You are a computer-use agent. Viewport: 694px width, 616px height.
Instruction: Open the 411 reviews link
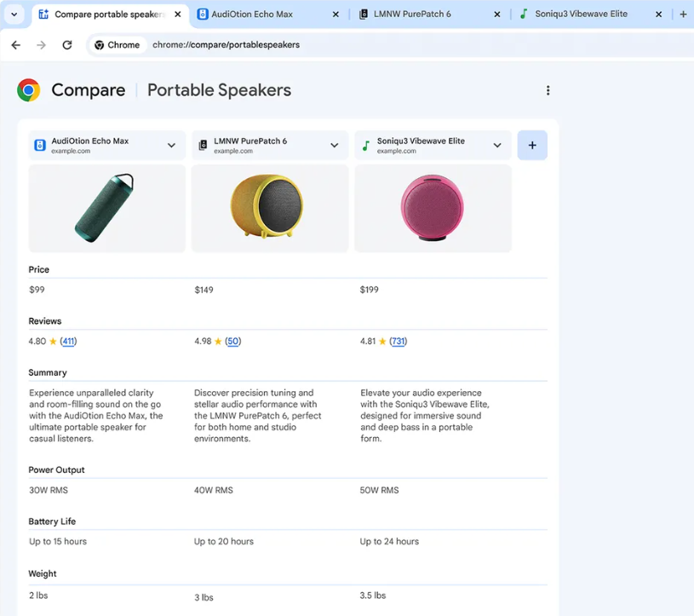coord(68,342)
